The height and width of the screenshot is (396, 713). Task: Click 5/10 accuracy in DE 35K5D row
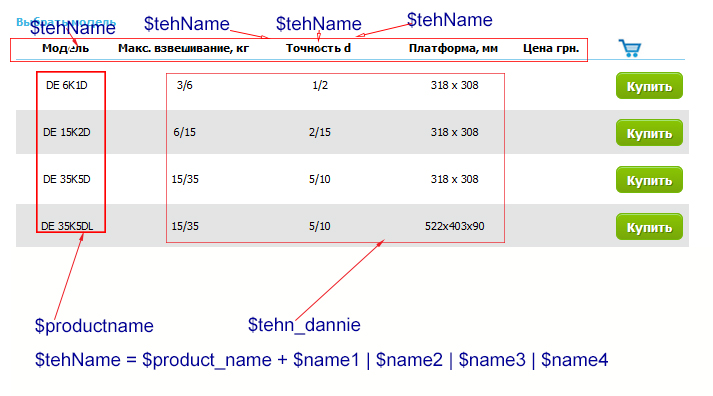point(320,179)
